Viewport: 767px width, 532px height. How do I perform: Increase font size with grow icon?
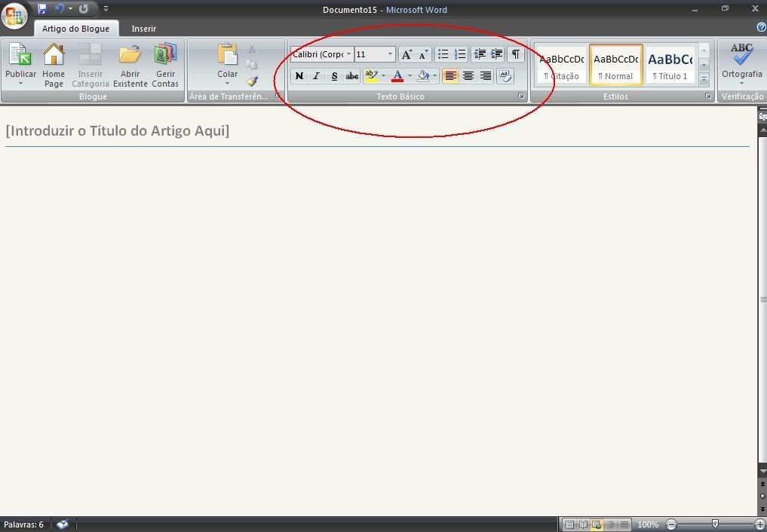407,54
